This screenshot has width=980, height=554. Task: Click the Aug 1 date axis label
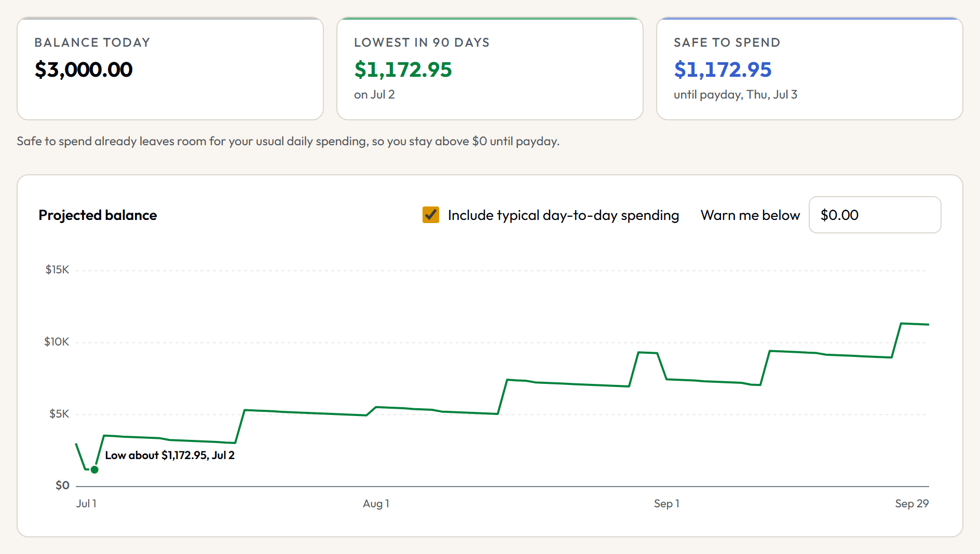point(376,503)
